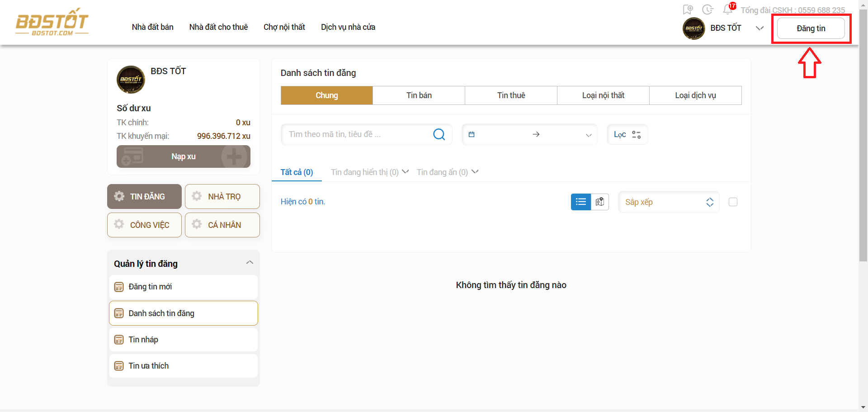Open Dịch vụ nhà cửa menu
The height and width of the screenshot is (412, 868).
(x=348, y=27)
